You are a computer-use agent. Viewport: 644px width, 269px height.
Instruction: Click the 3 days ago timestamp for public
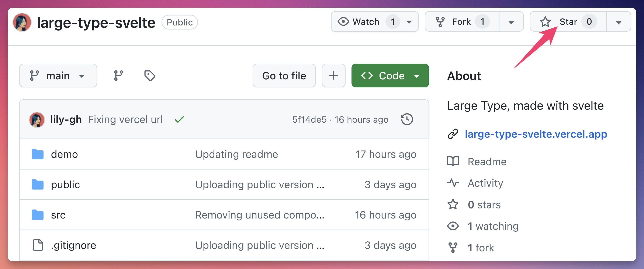[x=390, y=185]
